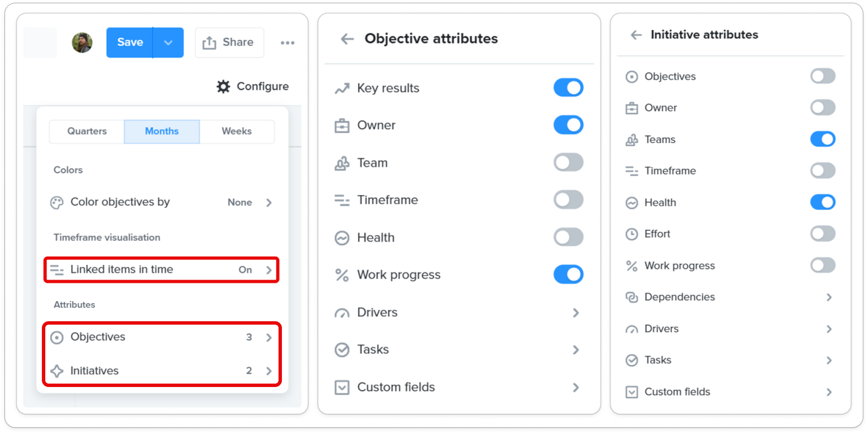
Task: Expand Dependencies in Initiative attributes
Action: point(829,297)
